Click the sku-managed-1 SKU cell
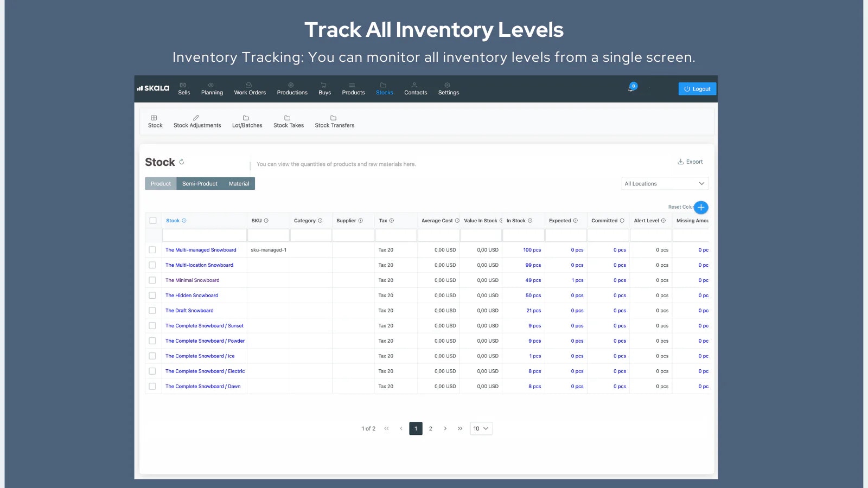 (x=269, y=250)
